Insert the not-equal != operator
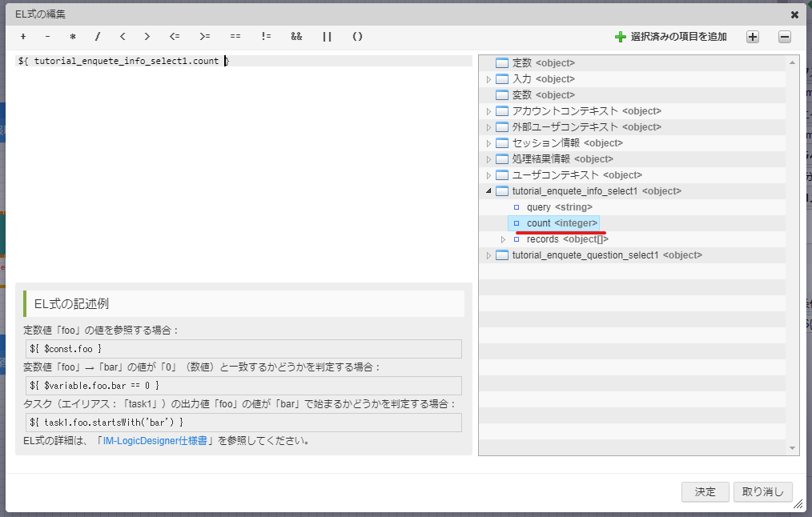The width and height of the screenshot is (812, 517). (x=266, y=36)
